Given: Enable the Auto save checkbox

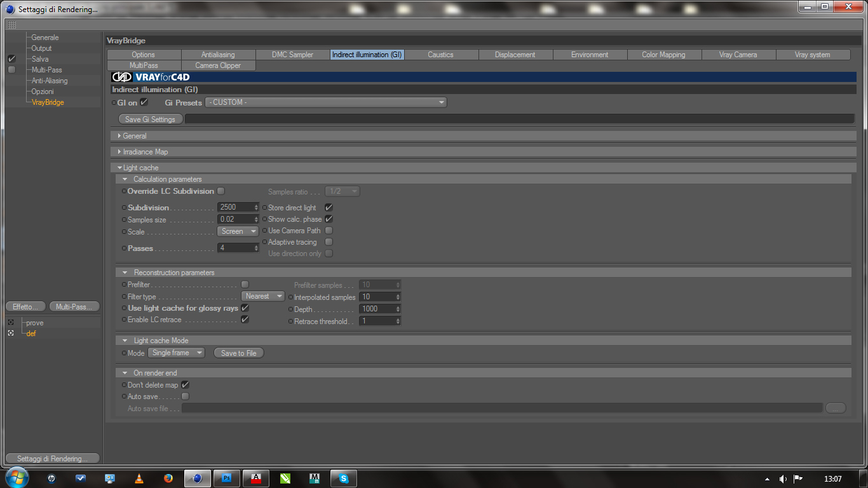Looking at the screenshot, I should [x=186, y=396].
